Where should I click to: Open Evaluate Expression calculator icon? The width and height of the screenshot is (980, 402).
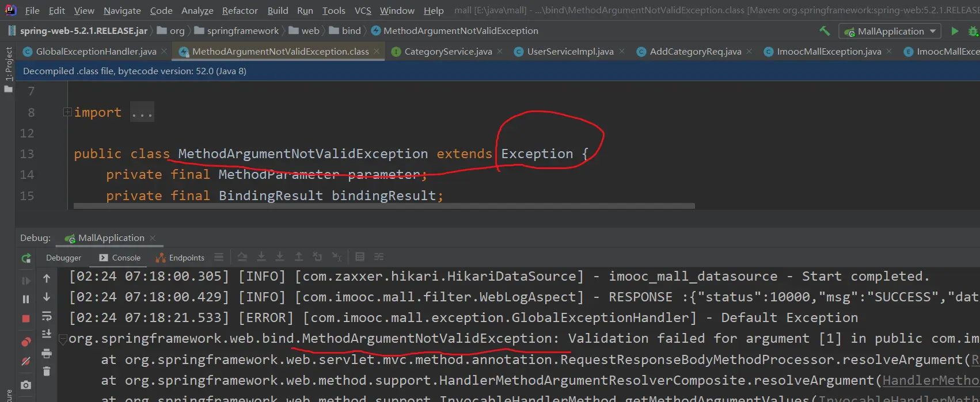coord(360,256)
